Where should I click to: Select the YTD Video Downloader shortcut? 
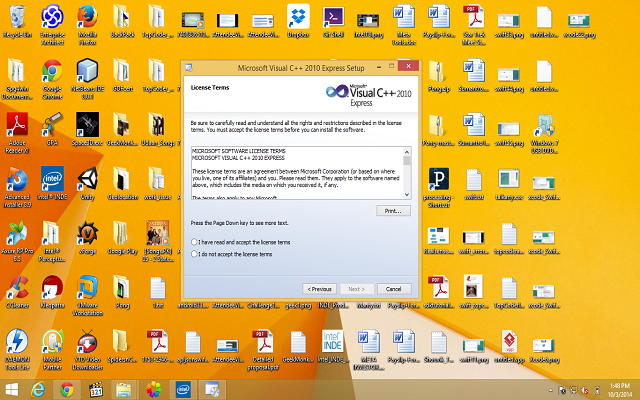click(x=87, y=349)
